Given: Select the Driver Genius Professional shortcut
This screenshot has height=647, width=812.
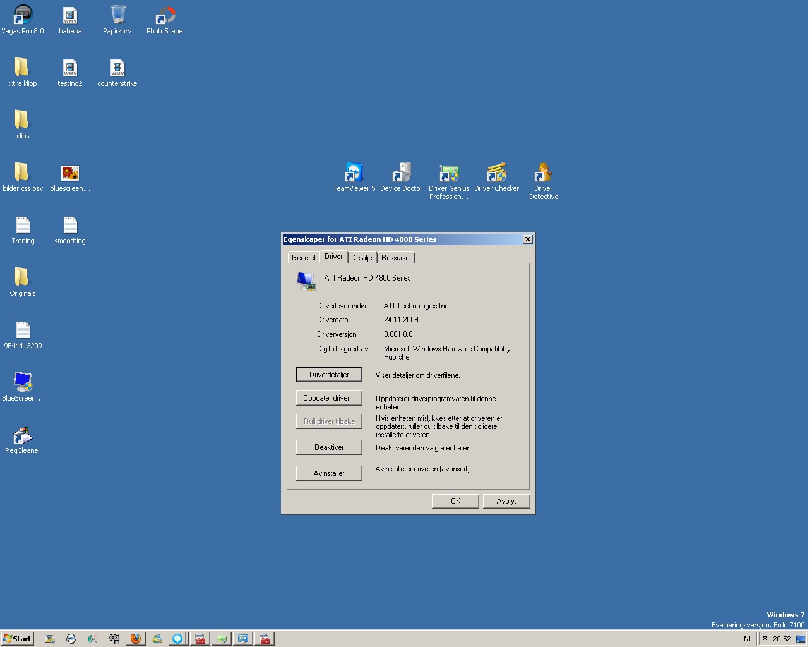Looking at the screenshot, I should [x=449, y=181].
